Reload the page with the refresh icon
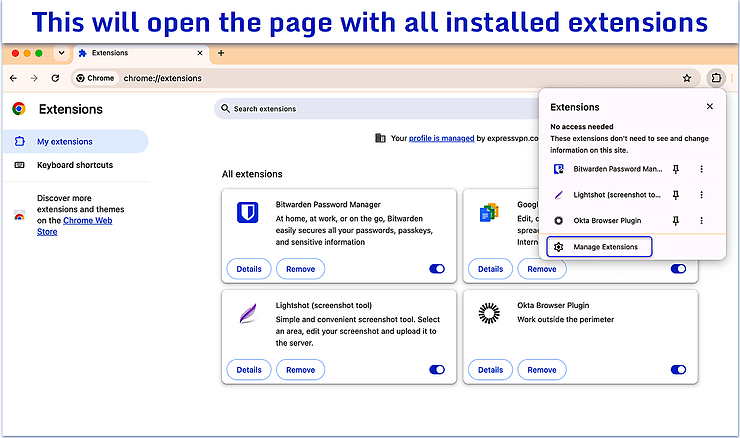 [55, 78]
